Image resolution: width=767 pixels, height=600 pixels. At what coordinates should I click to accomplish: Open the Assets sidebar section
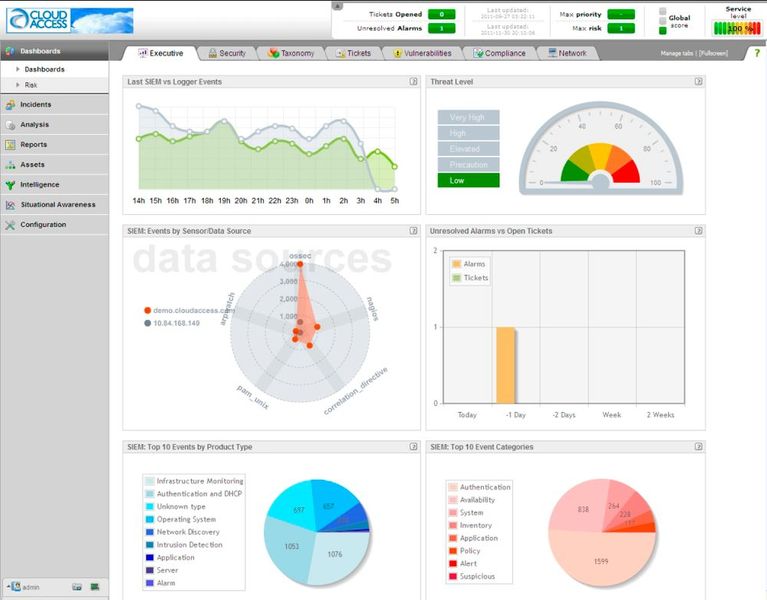coord(54,165)
